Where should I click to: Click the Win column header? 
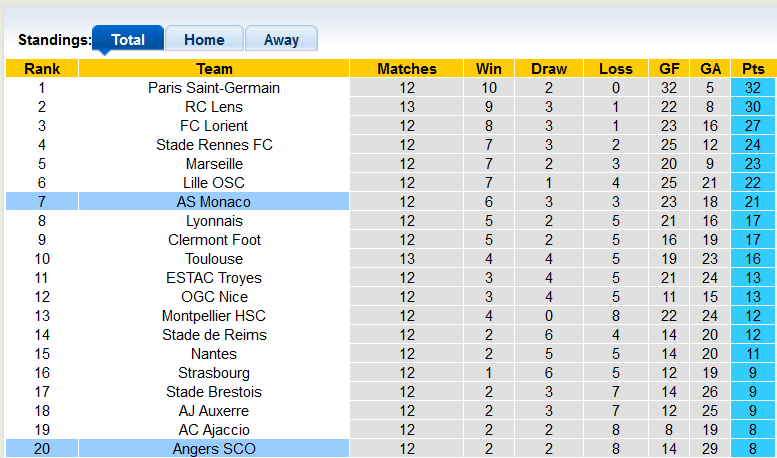489,69
